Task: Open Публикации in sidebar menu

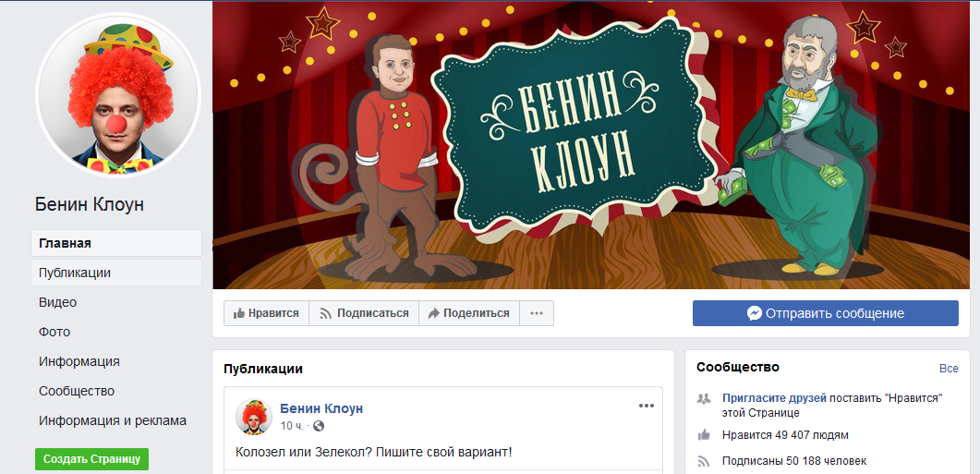Action: (x=116, y=273)
